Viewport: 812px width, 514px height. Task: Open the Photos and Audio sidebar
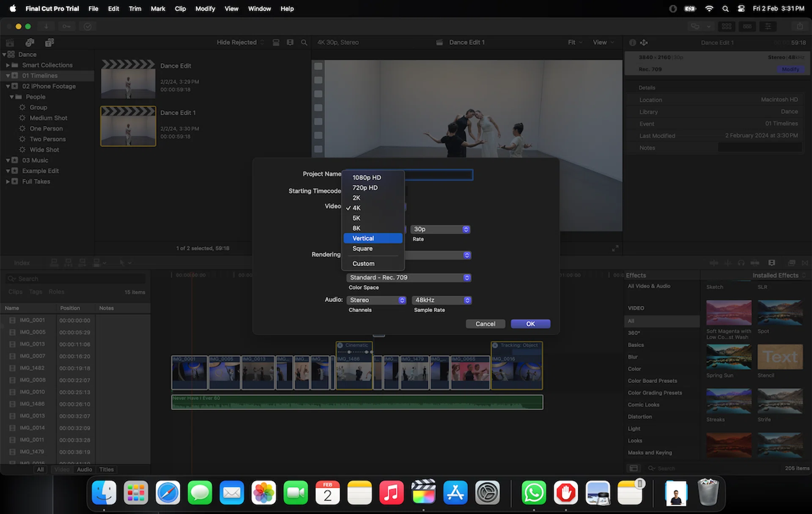tap(29, 42)
